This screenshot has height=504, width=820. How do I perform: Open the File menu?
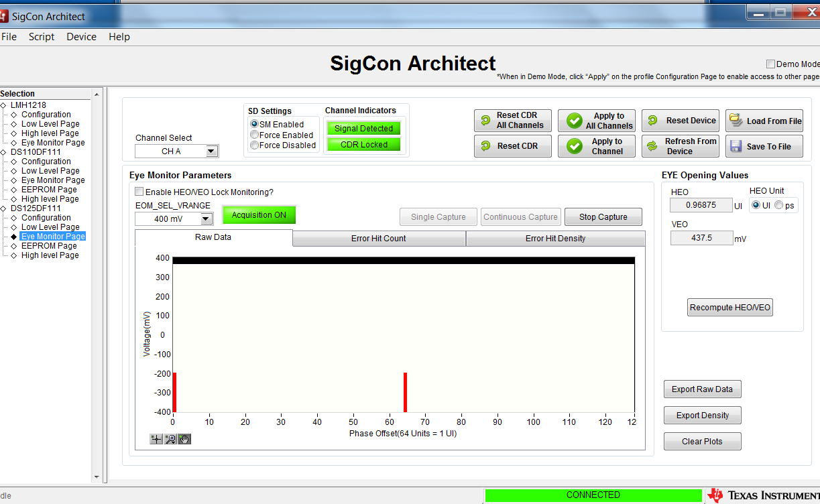coord(9,37)
